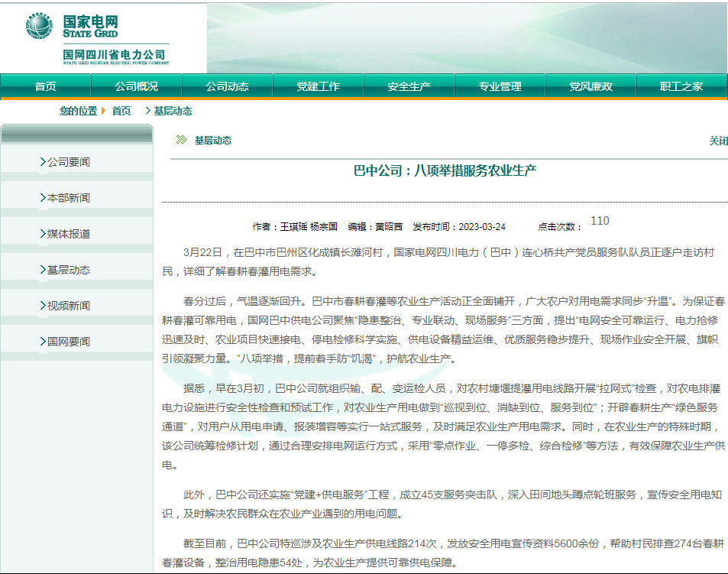Click the 关闭 close link

click(x=718, y=141)
